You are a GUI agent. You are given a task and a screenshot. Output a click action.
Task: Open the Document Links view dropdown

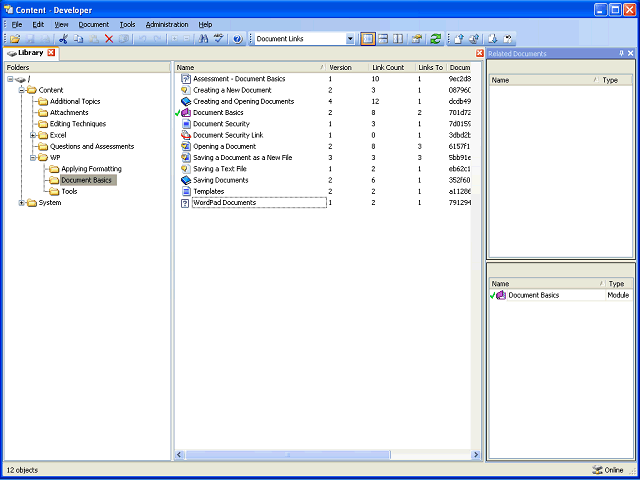(350, 39)
